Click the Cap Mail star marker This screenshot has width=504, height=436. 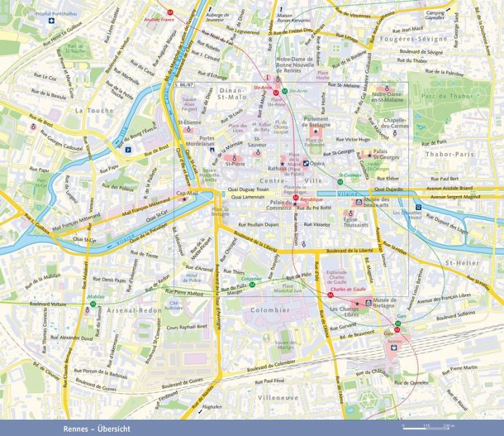tap(184, 199)
